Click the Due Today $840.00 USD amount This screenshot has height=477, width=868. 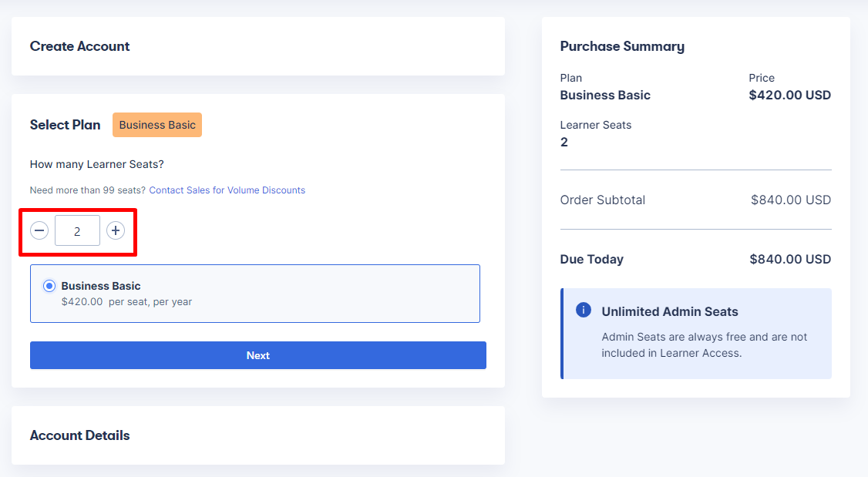[x=790, y=260]
